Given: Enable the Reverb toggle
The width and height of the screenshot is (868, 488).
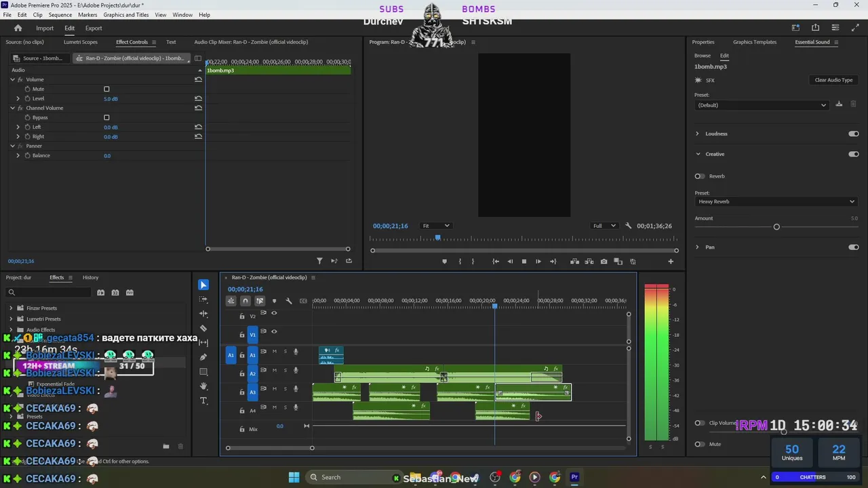Looking at the screenshot, I should [x=700, y=176].
